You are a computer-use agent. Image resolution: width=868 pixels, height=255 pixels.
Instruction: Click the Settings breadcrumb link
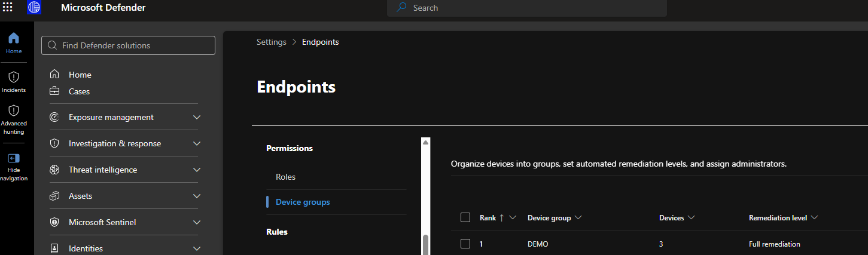click(272, 42)
